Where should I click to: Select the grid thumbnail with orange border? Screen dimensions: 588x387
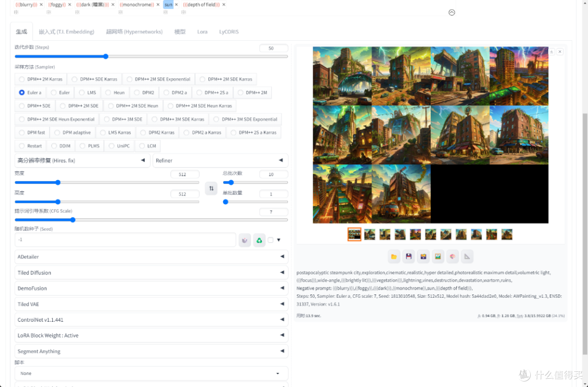[354, 235]
